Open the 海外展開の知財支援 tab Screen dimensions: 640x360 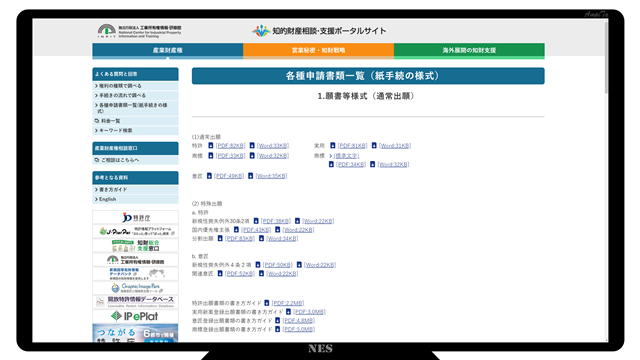click(x=469, y=50)
